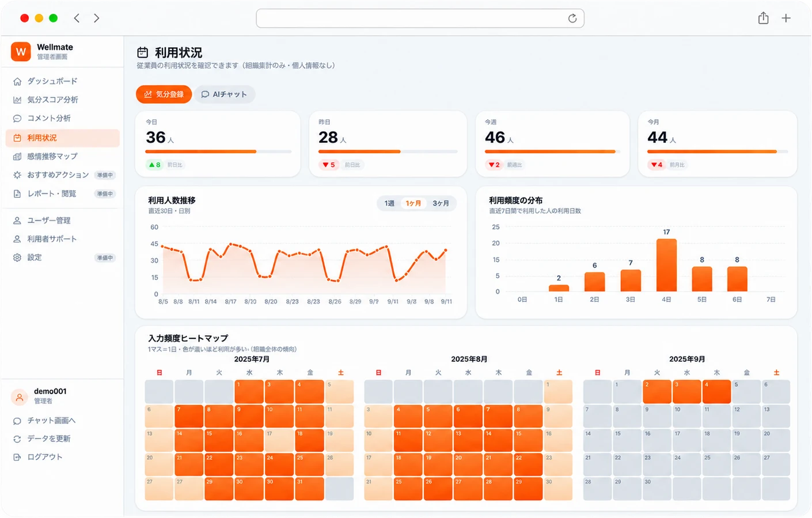Click the Wellmate orange W logo
This screenshot has width=812, height=518.
[x=21, y=51]
